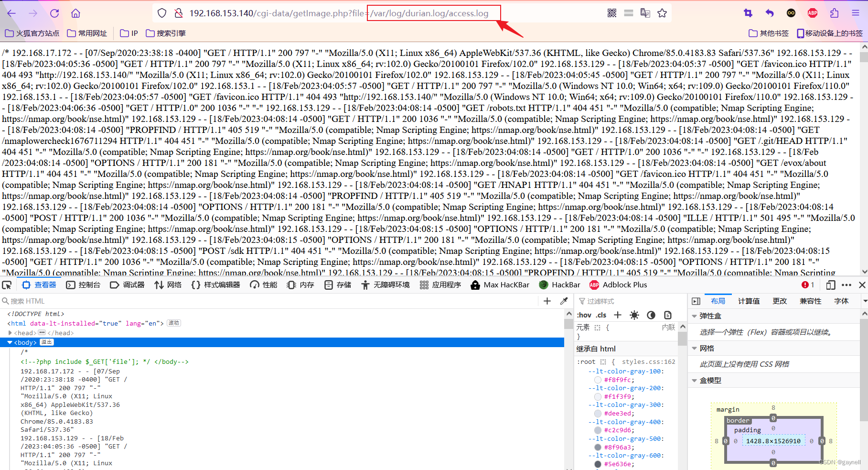Toggle responsive design mode
Viewport: 868px width, 470px height.
coord(831,285)
